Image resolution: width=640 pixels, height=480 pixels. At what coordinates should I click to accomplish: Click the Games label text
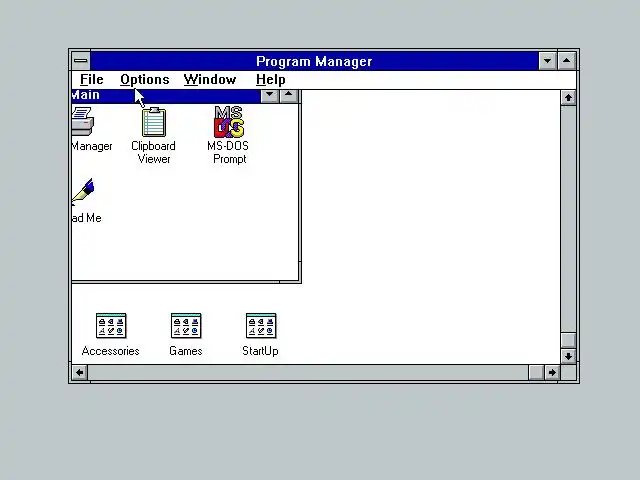pos(186,351)
